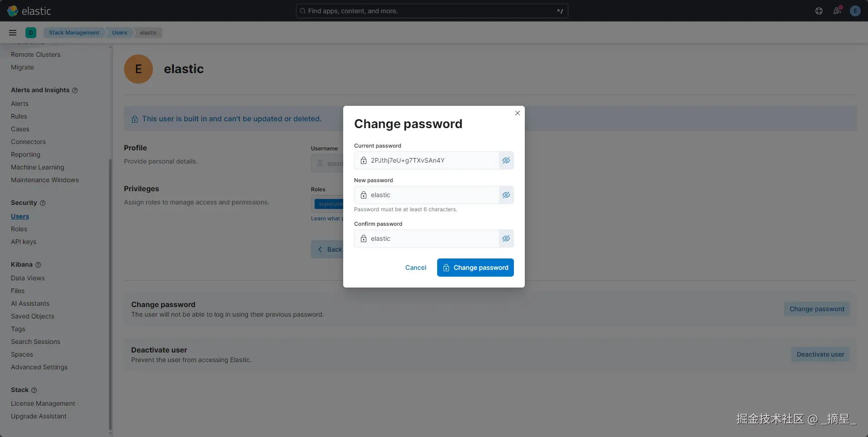The image size is (868, 437).
Task: Open Cases in the sidebar
Action: (x=20, y=129)
